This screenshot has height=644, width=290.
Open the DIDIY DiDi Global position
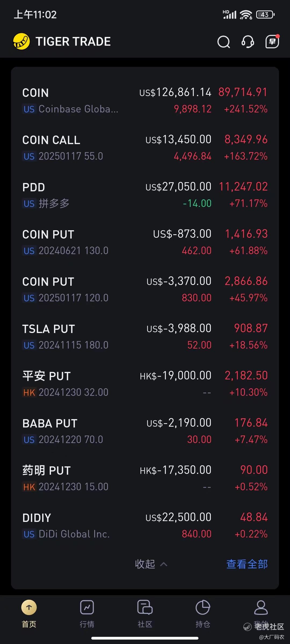point(145,526)
